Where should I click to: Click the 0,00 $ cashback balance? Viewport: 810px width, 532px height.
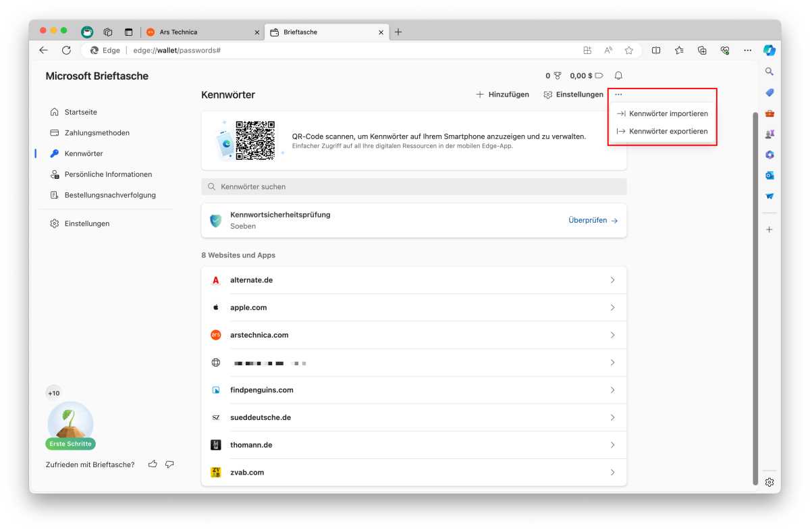(586, 76)
